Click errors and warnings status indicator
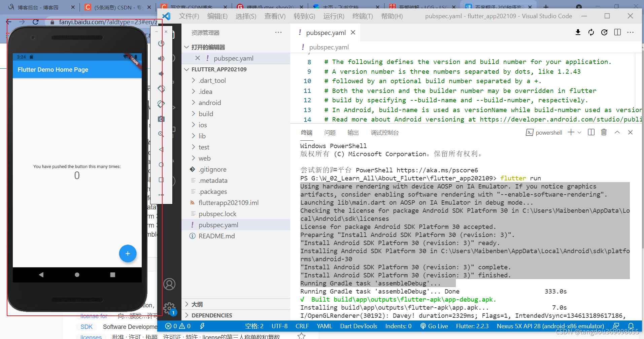This screenshot has height=339, width=644. (178, 326)
